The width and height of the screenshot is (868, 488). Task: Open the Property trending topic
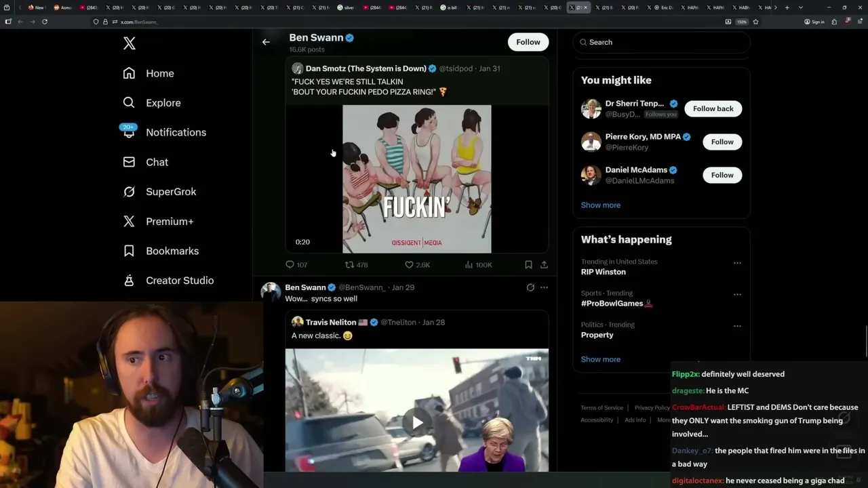(x=597, y=335)
